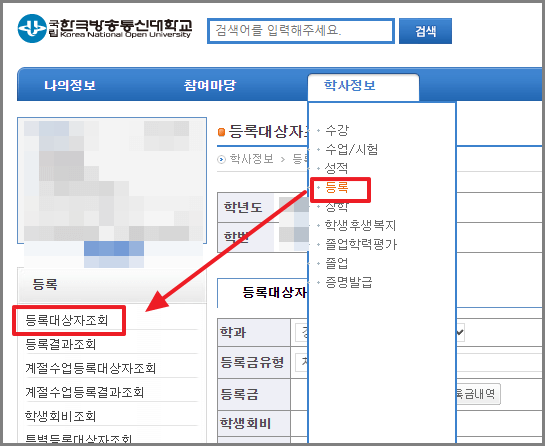Open the 참여마당 tab
This screenshot has width=545, height=446.
click(210, 85)
